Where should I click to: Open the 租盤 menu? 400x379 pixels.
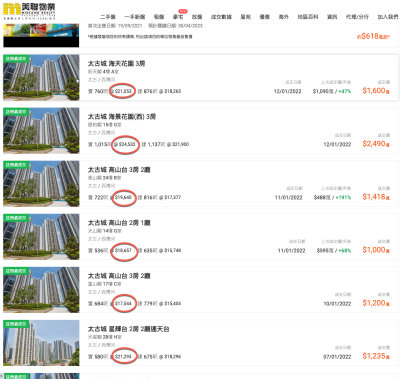click(x=159, y=17)
